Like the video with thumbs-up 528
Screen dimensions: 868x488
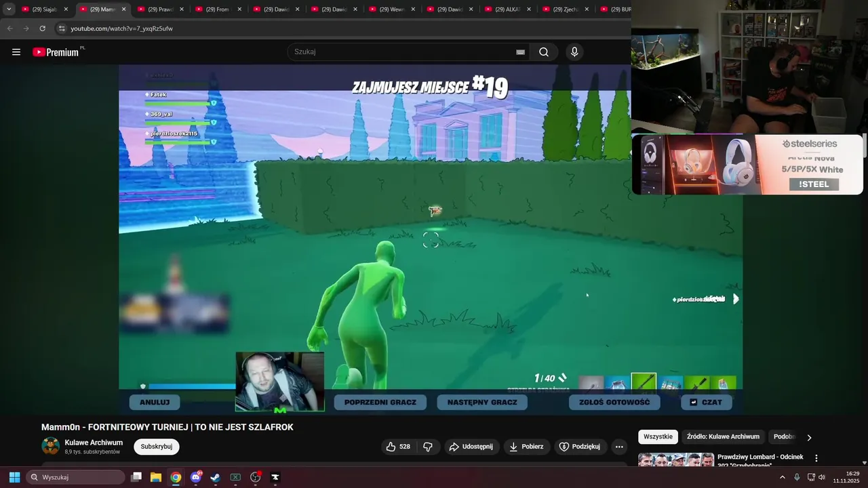[398, 447]
